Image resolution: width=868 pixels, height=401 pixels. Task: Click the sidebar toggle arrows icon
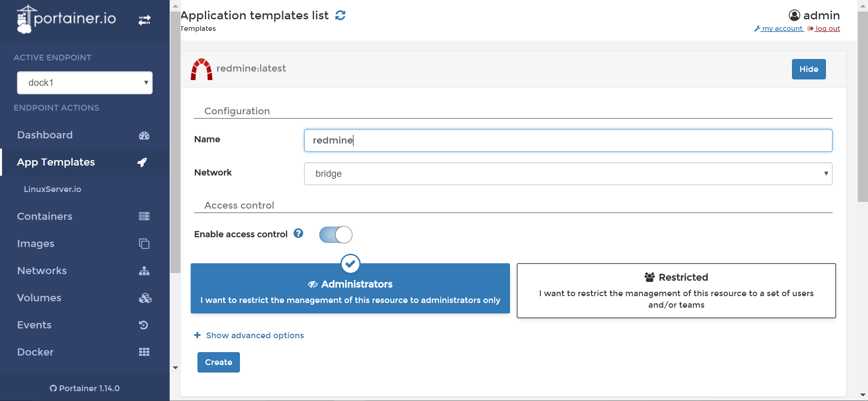coord(144,20)
